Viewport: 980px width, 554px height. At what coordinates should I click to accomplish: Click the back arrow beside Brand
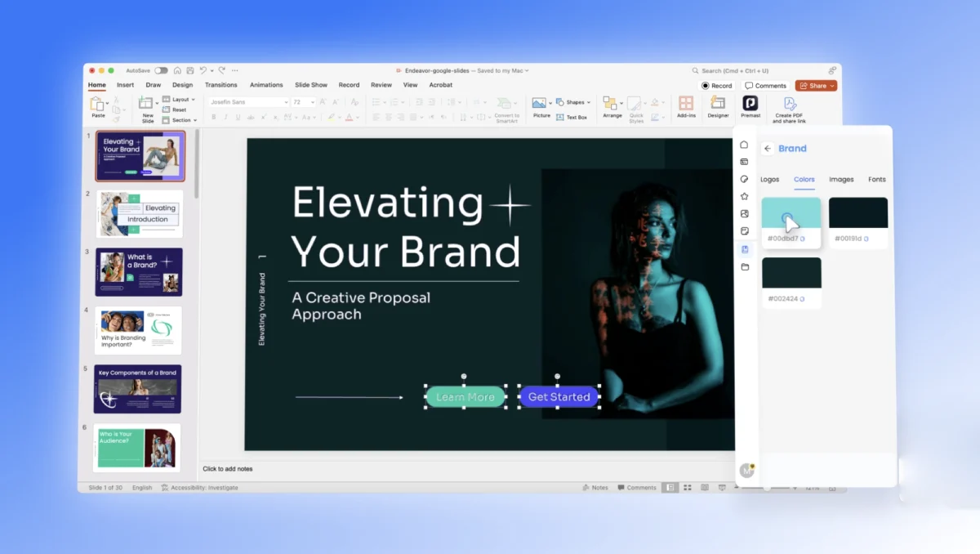click(x=768, y=149)
